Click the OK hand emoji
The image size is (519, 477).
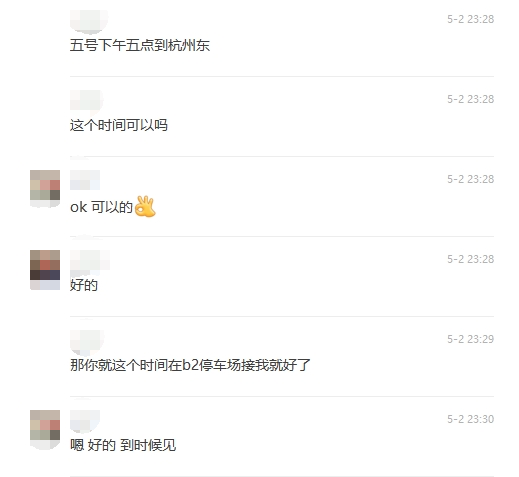point(145,207)
